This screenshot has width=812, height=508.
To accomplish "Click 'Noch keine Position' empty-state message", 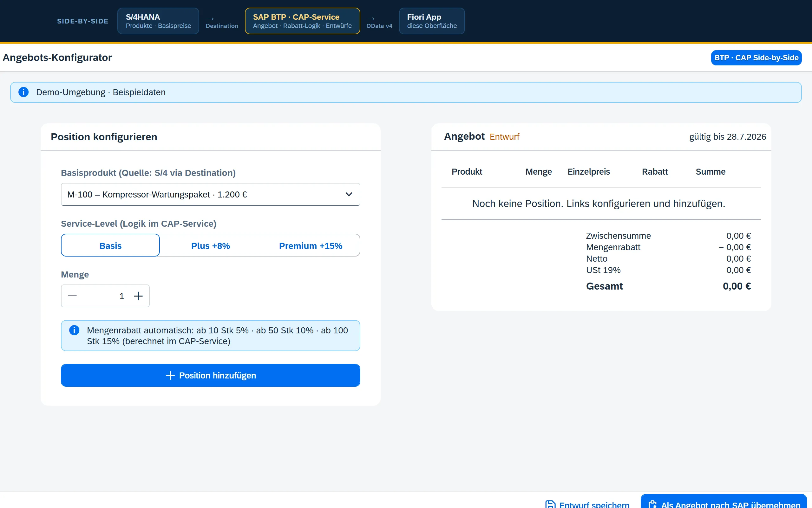I will click(599, 204).
